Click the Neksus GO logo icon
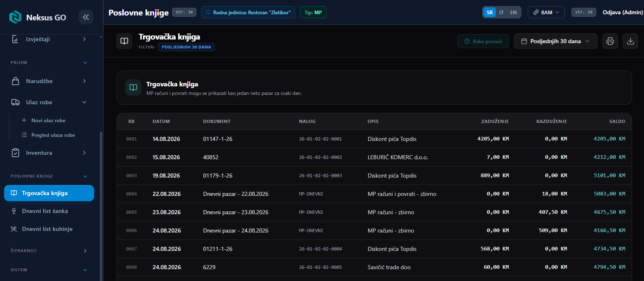 [x=15, y=17]
